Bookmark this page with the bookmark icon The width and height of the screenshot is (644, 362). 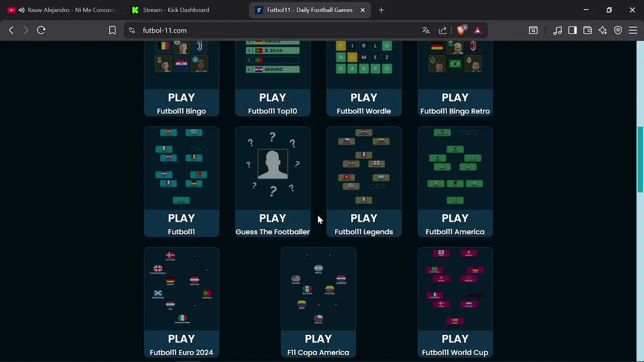click(112, 30)
